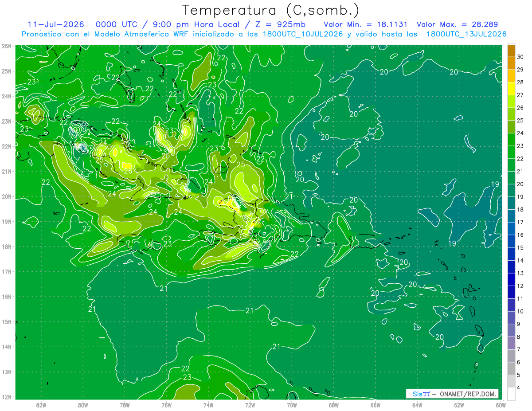This screenshot has height=411, width=532.
Task: Click the '74W' longitude axis label
Action: [x=208, y=405]
